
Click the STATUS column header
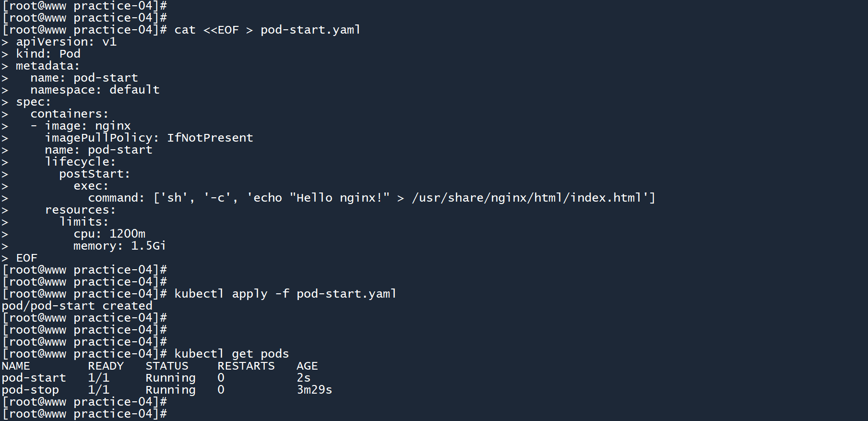[167, 366]
